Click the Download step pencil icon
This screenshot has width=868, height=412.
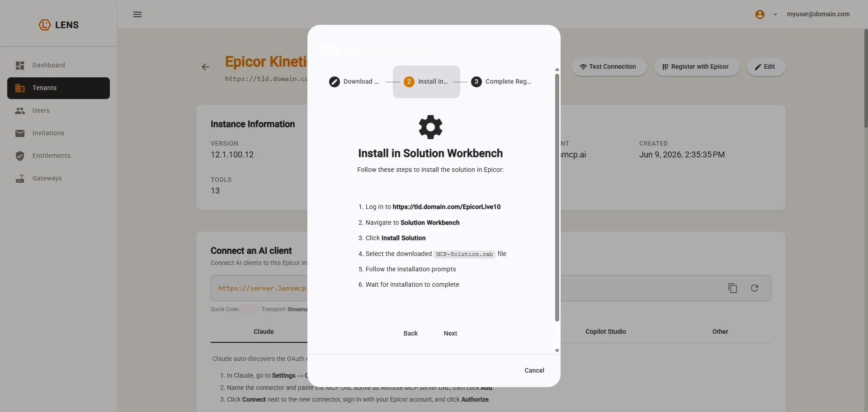(x=335, y=82)
